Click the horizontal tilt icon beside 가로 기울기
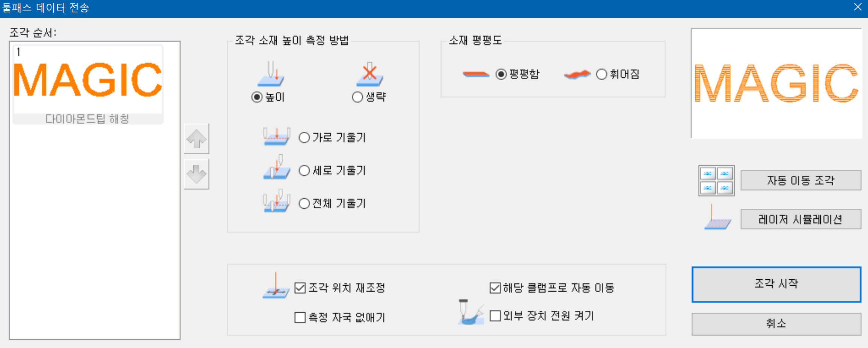Image resolution: width=868 pixels, height=348 pixels. (277, 137)
